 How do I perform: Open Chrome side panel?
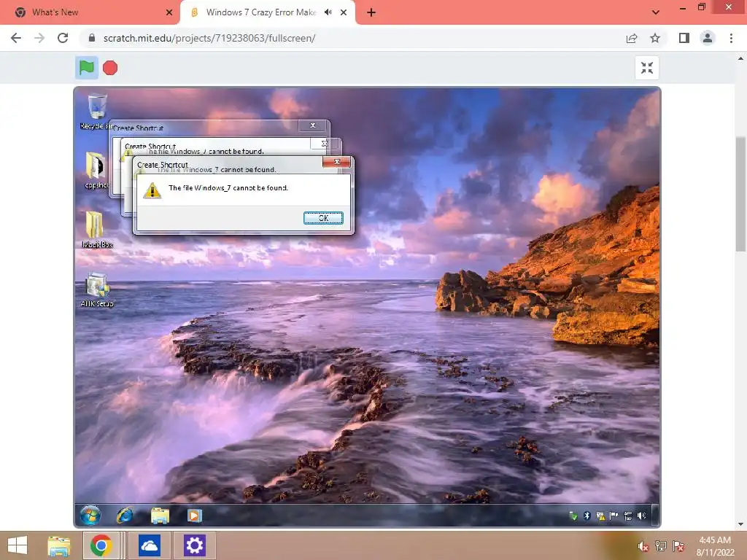coord(684,38)
